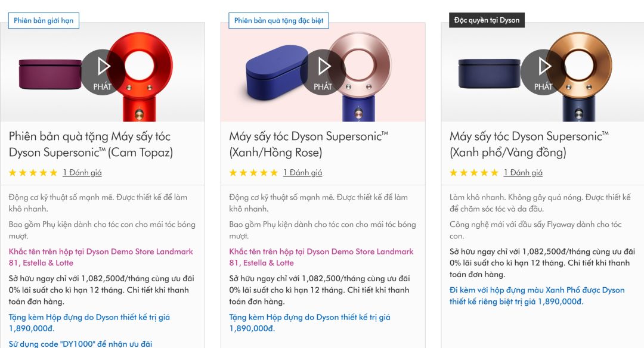The height and width of the screenshot is (348, 644).
Task: Click the 'Độc quyền tại Dyson' badge
Action: pyautogui.click(x=487, y=20)
